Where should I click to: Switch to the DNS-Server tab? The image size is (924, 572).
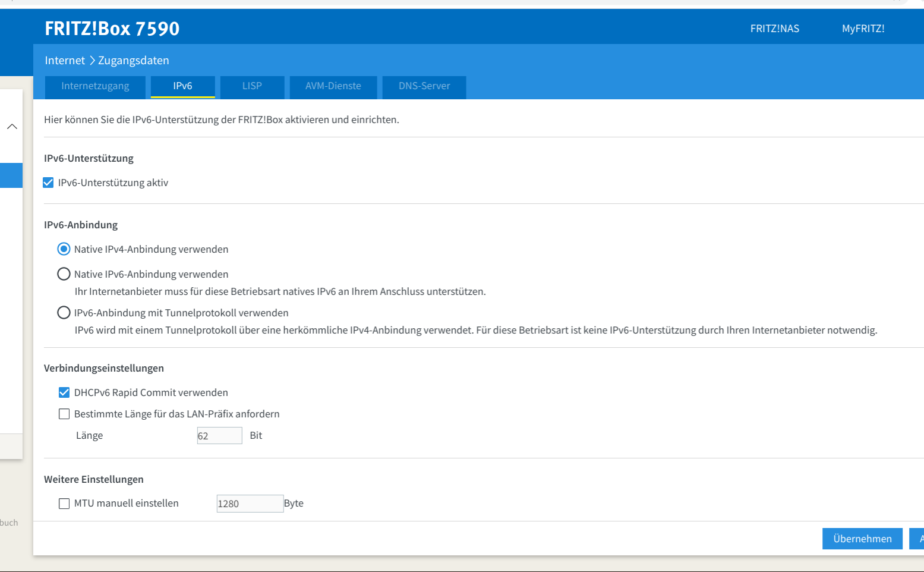424,87
